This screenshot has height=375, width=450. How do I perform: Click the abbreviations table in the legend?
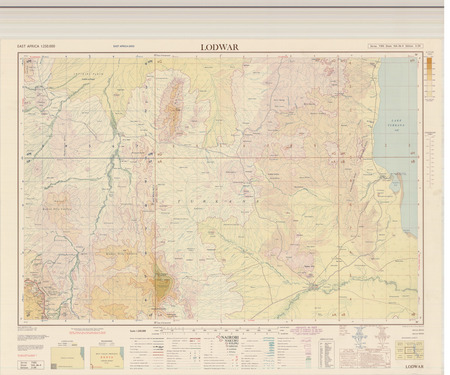(327, 355)
